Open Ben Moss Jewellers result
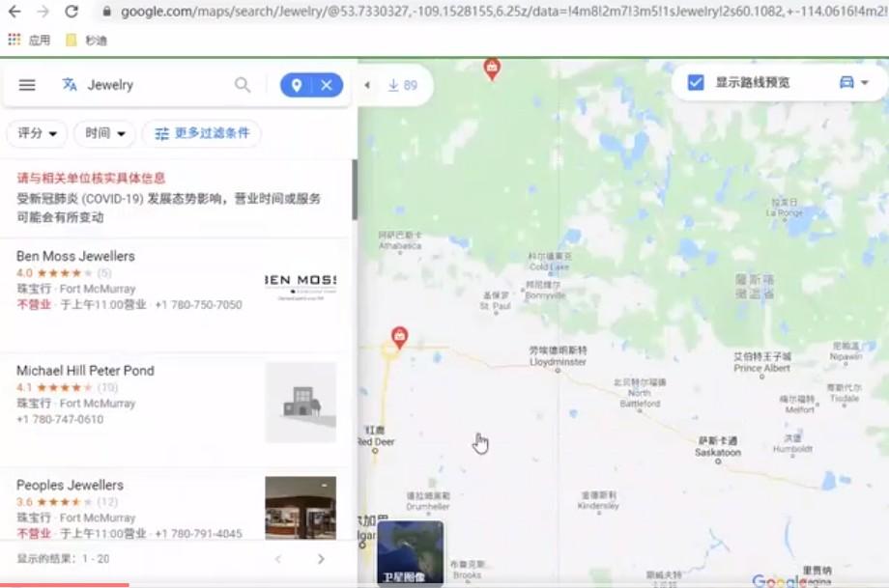Viewport: 889px width, 588px height. 75,256
